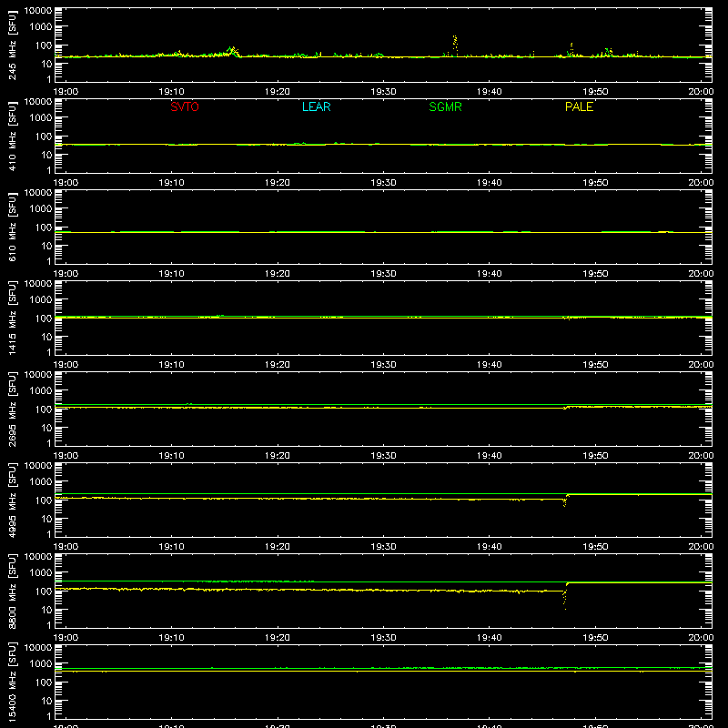Screen dimensions: 728x728
Task: Click 19:40 label under the 410 MHz panel
Action: tap(489, 183)
